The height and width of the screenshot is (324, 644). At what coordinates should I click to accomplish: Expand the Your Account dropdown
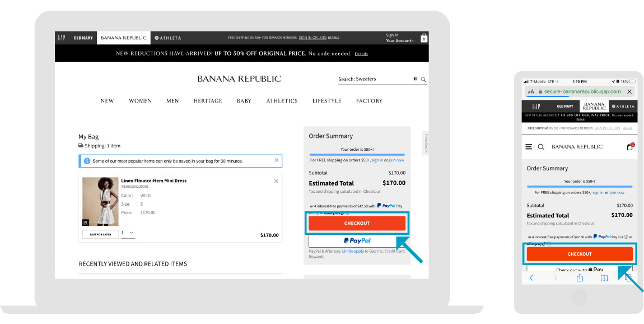tap(400, 41)
